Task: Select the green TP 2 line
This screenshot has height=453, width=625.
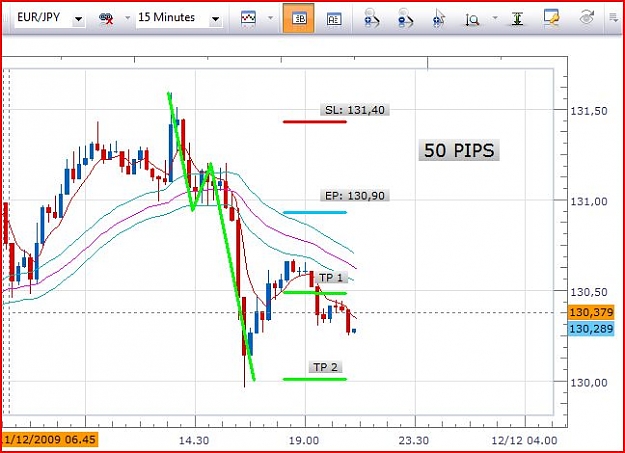Action: point(315,379)
